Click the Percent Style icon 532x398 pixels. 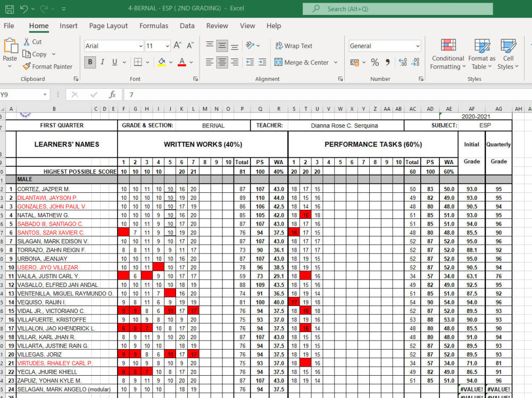pos(375,62)
